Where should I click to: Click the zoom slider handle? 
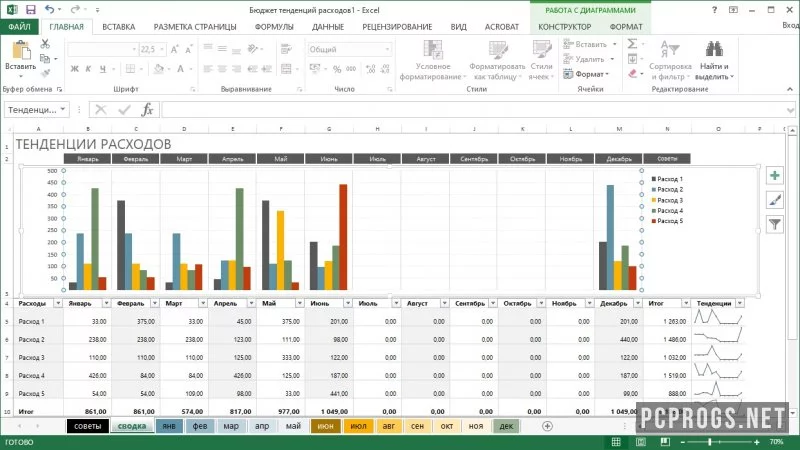point(710,442)
